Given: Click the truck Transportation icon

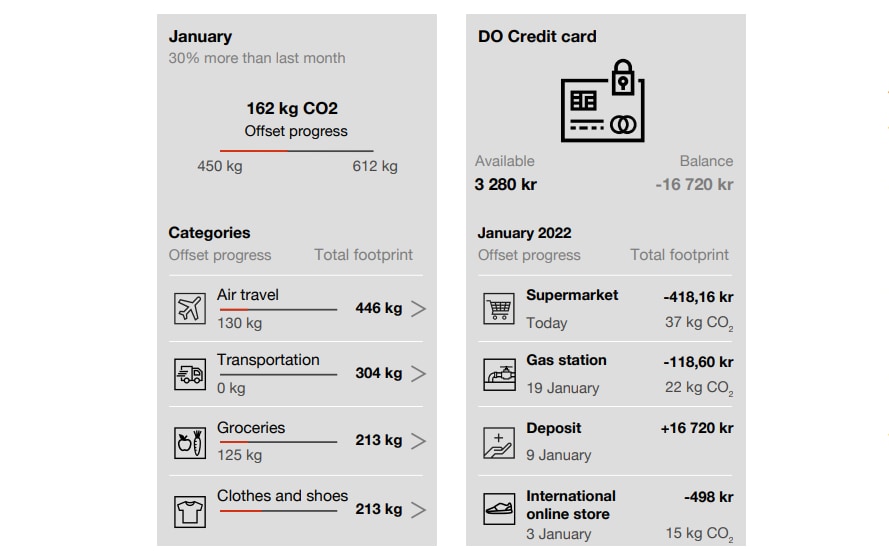Looking at the screenshot, I should (189, 374).
